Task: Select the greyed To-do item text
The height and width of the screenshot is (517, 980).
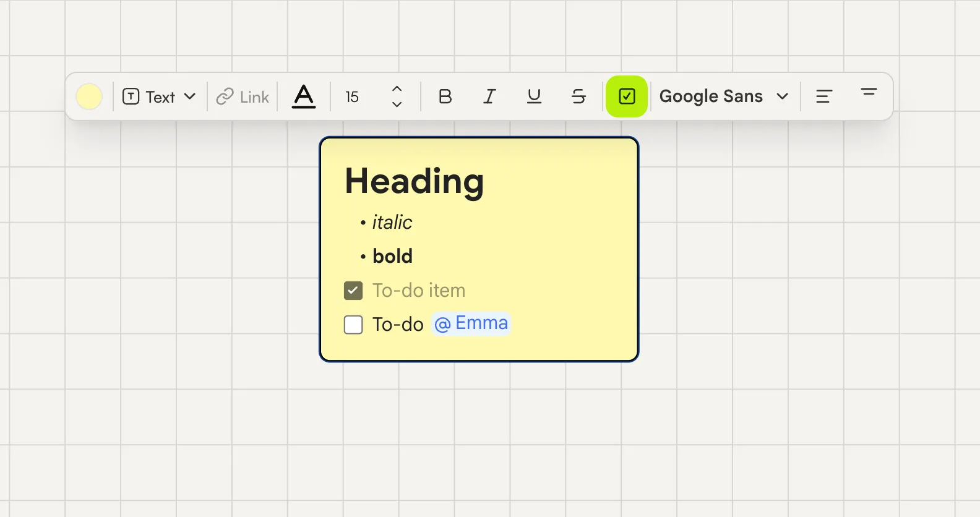Action: click(x=419, y=291)
